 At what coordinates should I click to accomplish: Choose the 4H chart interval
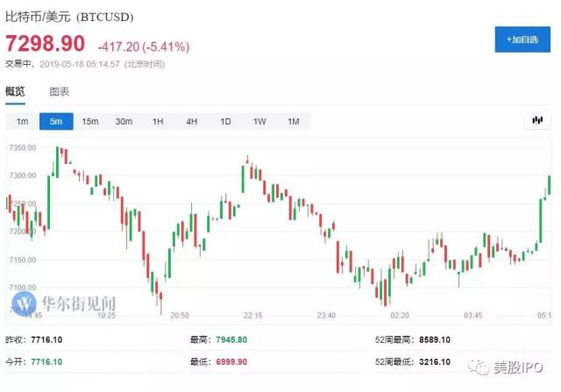pos(191,121)
